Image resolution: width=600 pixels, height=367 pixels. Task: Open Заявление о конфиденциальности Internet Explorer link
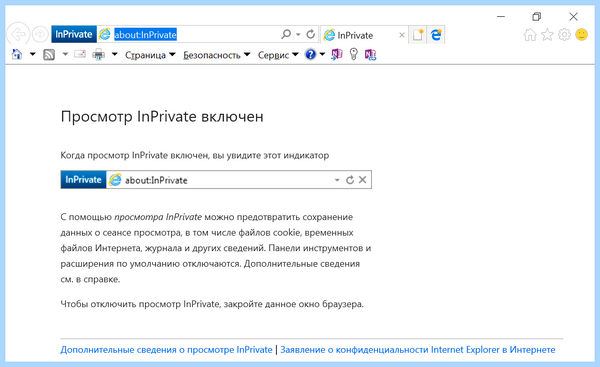point(418,350)
